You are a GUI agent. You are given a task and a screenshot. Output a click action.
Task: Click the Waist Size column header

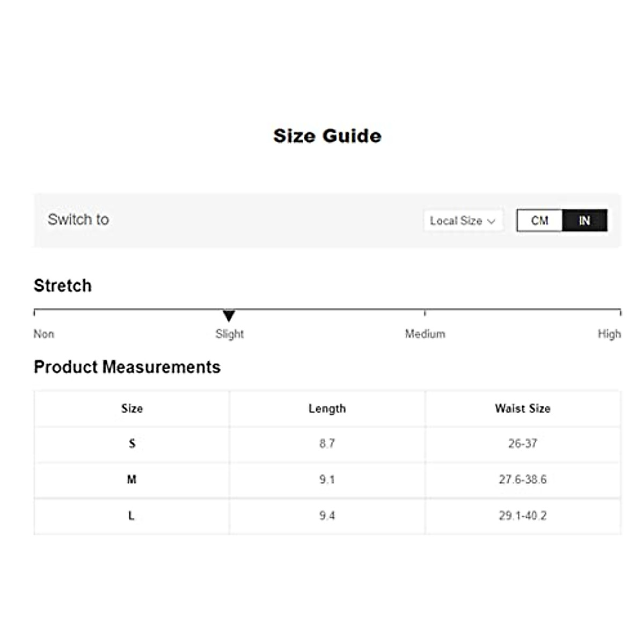pyautogui.click(x=522, y=408)
